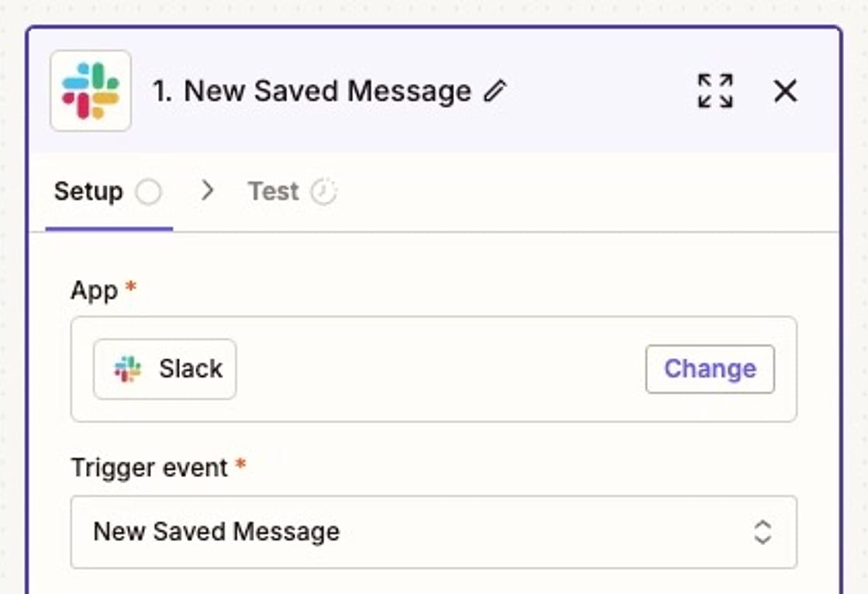Viewport: 868px width, 594px height.
Task: Click the Slack app tile
Action: (x=164, y=368)
